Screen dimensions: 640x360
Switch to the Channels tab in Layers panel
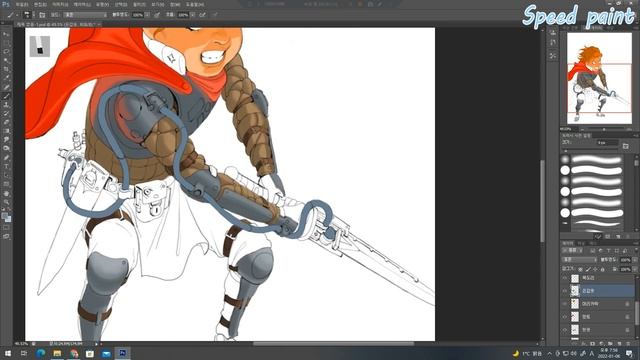point(581,243)
